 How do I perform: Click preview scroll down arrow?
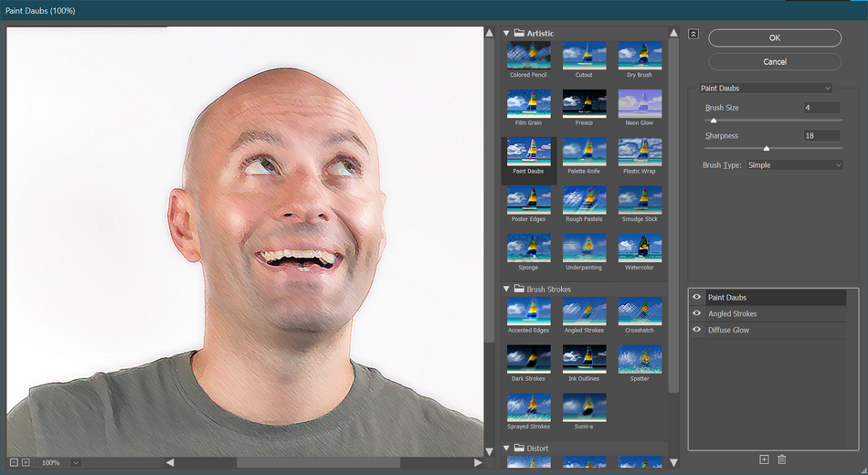coord(490,452)
